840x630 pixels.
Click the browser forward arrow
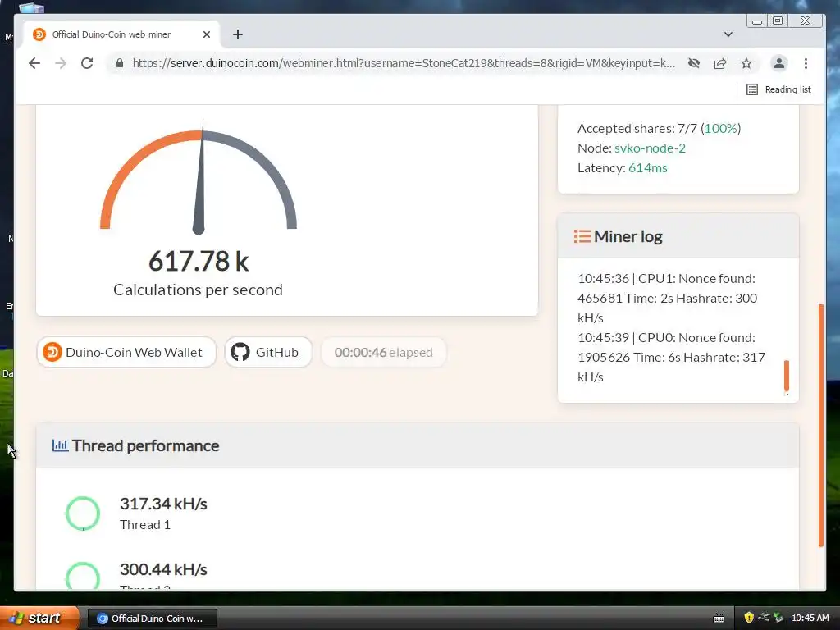coord(61,63)
